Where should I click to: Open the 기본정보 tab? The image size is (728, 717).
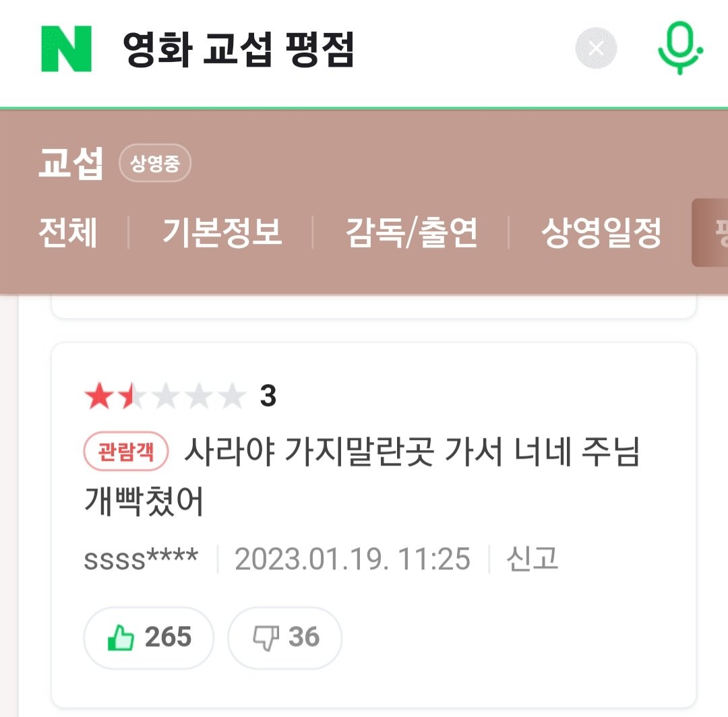pos(222,233)
